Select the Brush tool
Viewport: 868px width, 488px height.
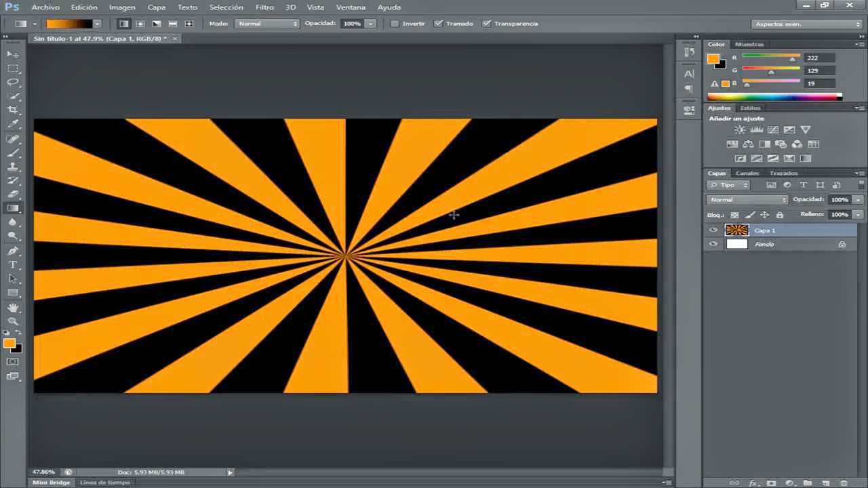pos(13,152)
